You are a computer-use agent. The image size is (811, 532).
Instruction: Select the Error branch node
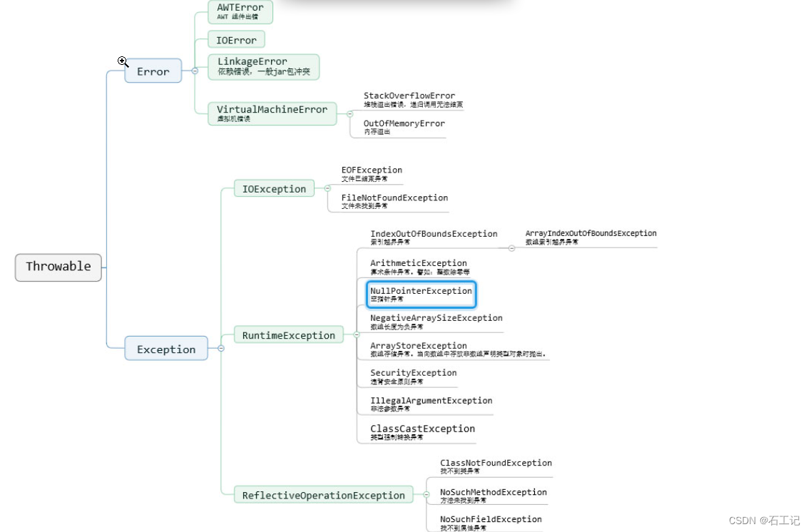pos(153,71)
